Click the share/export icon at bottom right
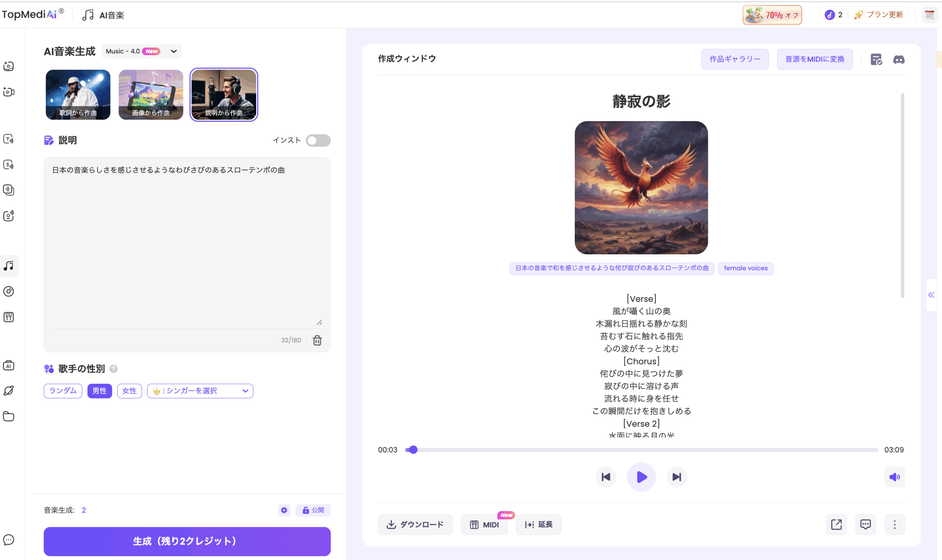 pos(836,524)
